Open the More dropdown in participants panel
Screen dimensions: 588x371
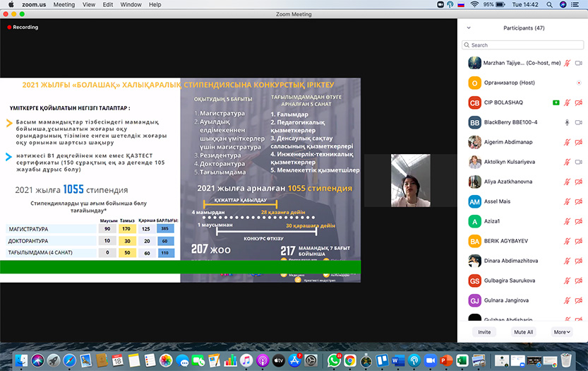562,331
